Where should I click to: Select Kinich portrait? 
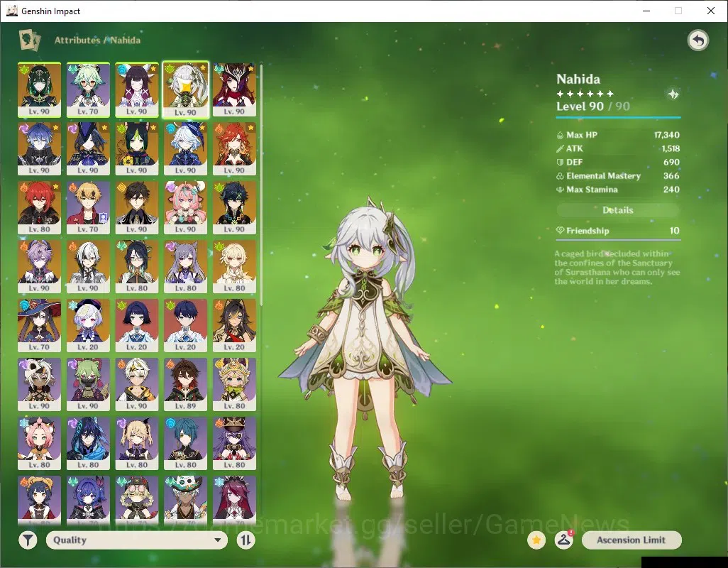coord(234,207)
